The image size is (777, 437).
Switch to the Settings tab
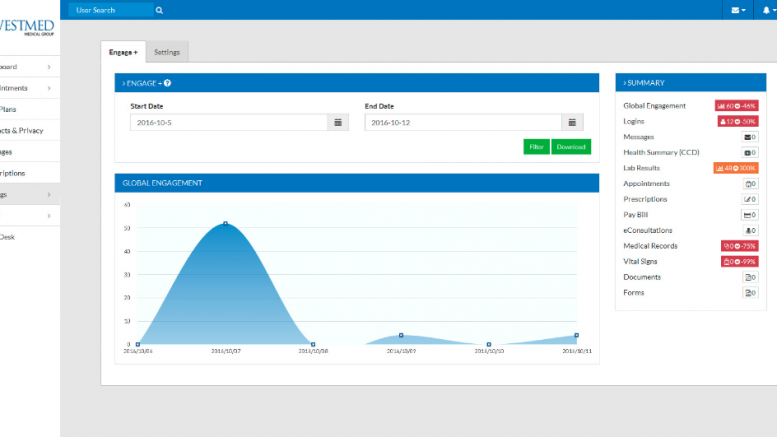pos(167,52)
